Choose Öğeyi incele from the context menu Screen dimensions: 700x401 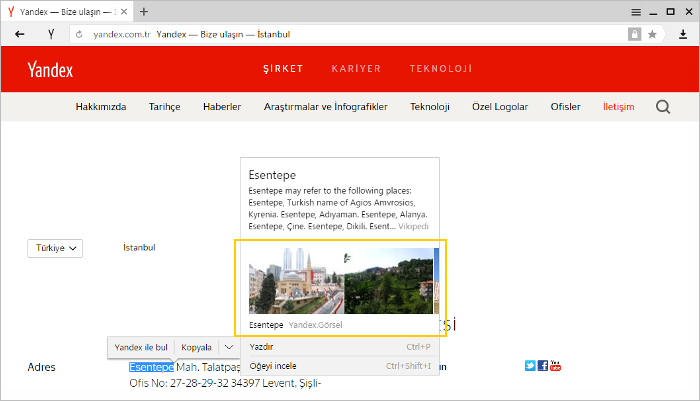point(340,366)
